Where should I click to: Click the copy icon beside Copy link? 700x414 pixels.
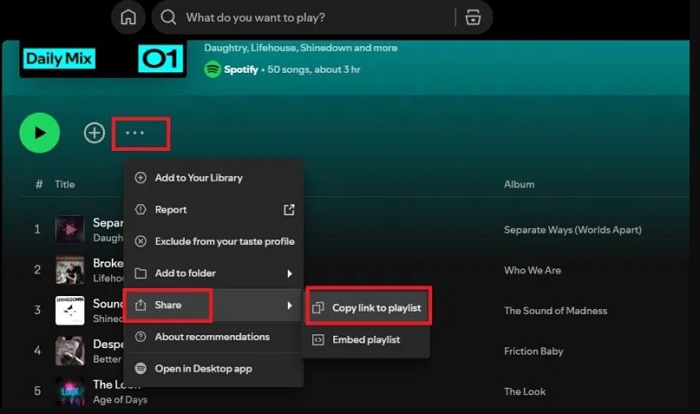318,308
